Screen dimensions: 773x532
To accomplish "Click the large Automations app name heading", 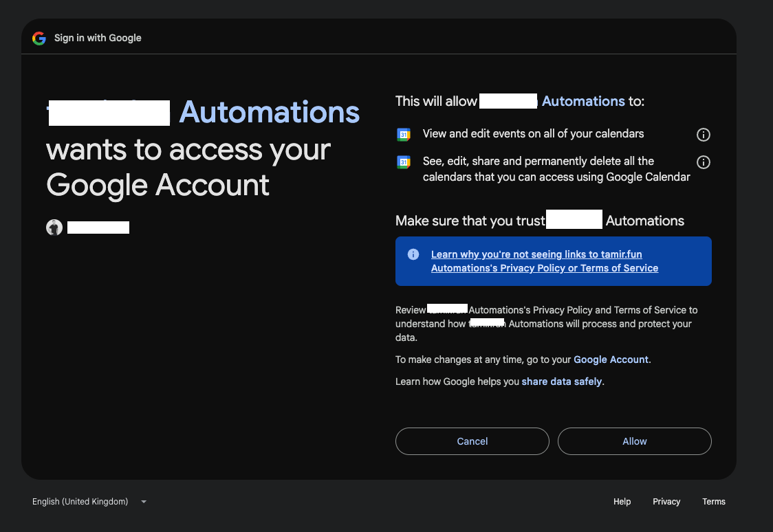I will (x=269, y=112).
